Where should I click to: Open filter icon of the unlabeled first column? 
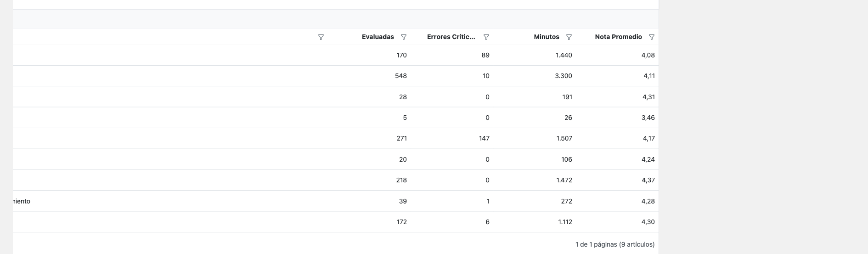[x=321, y=37]
